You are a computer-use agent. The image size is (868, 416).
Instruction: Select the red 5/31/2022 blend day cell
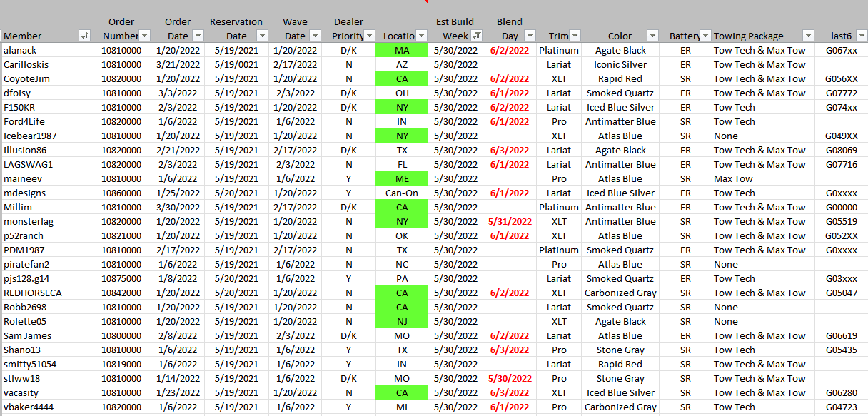pyautogui.click(x=510, y=221)
